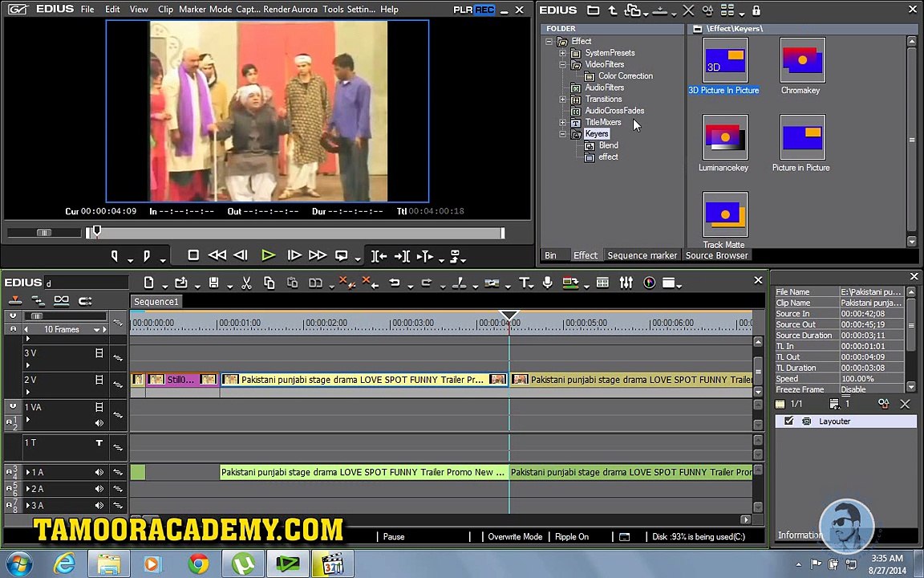Screen dimensions: 924x578
Task: Click the timeline scale slider
Action: pos(37,316)
